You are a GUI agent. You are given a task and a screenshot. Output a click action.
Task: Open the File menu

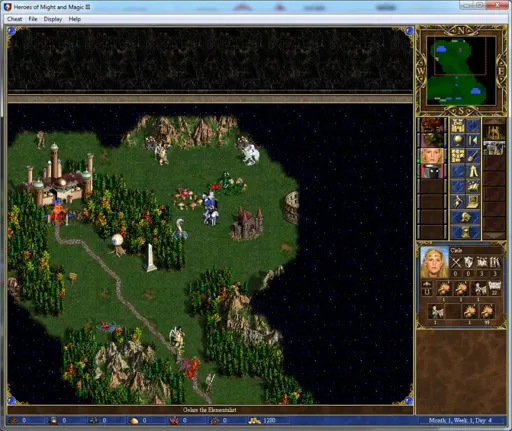(33, 19)
